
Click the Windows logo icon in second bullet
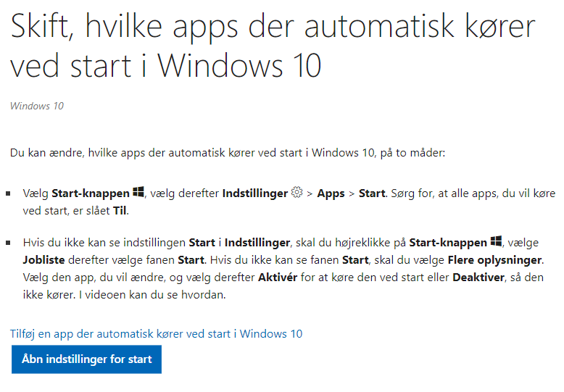(497, 241)
